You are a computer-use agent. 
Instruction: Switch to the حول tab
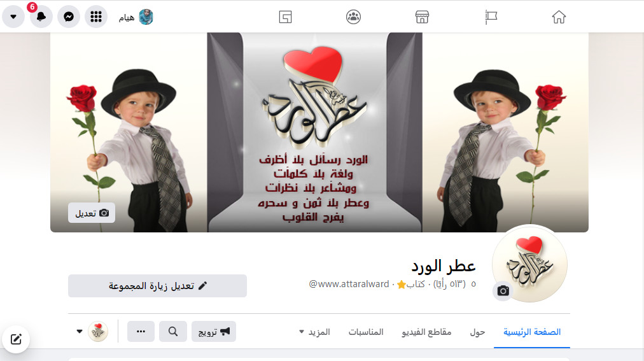pos(477,332)
